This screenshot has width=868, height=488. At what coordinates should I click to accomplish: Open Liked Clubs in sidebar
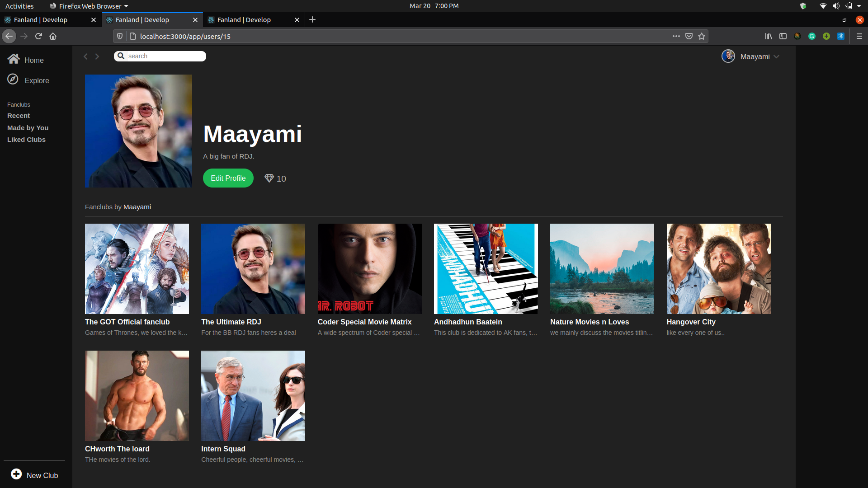(26, 140)
